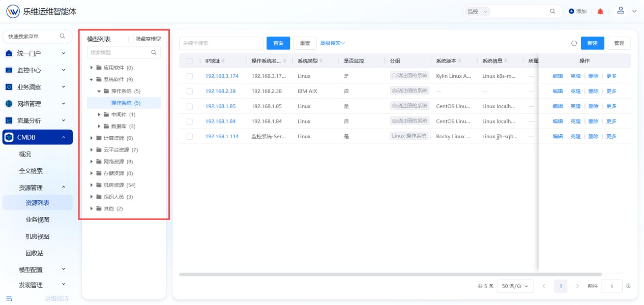The height and width of the screenshot is (305, 644).
Task: Check the row checkbox for 192.168.1.84
Action: [190, 121]
